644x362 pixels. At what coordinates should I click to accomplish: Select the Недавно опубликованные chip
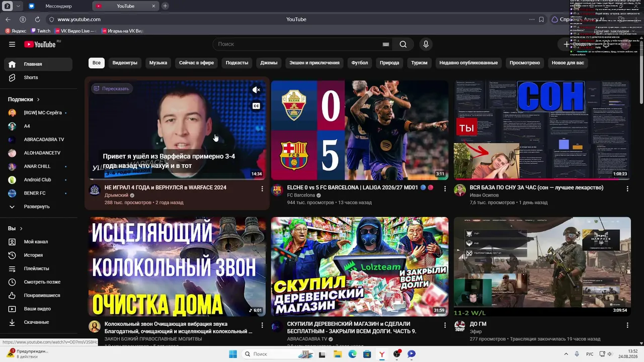pyautogui.click(x=468, y=63)
